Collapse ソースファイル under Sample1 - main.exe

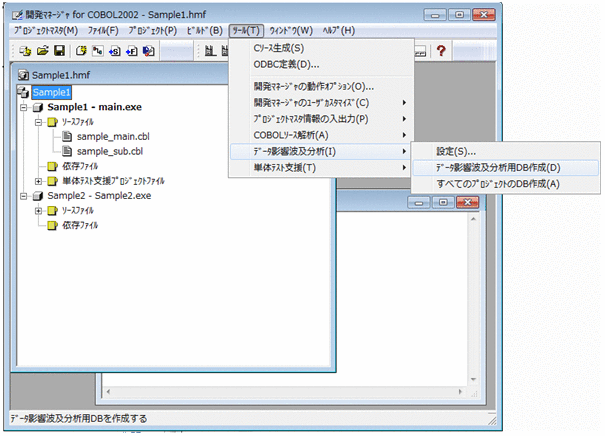38,122
